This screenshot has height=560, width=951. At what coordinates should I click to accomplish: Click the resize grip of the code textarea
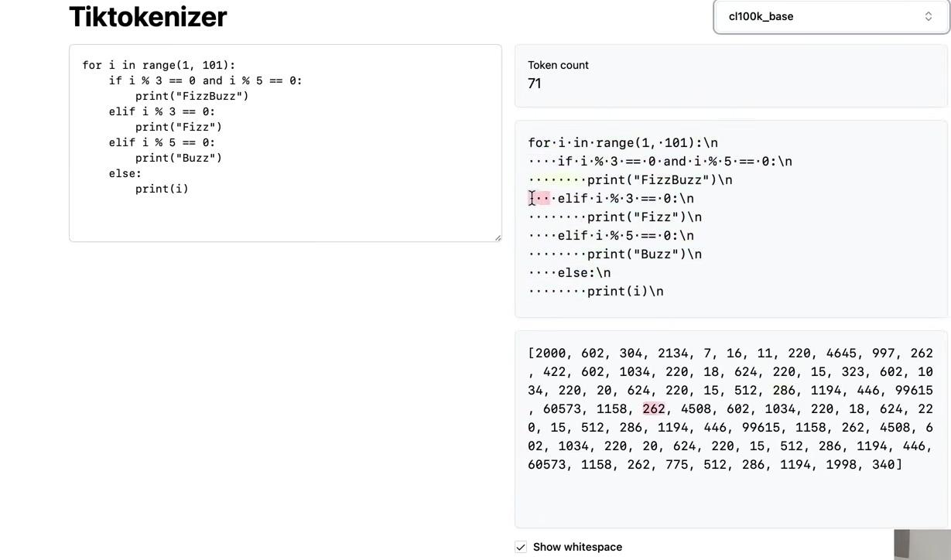coord(498,237)
